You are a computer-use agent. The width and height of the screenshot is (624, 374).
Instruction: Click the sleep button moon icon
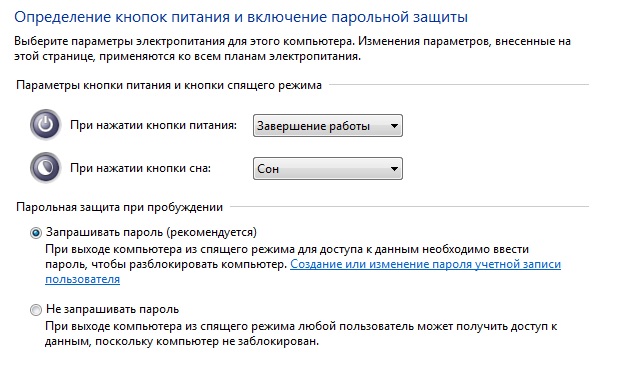pos(45,168)
